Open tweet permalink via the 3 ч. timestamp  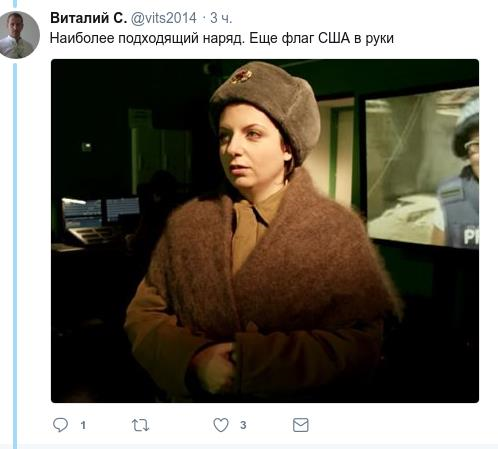221,18
